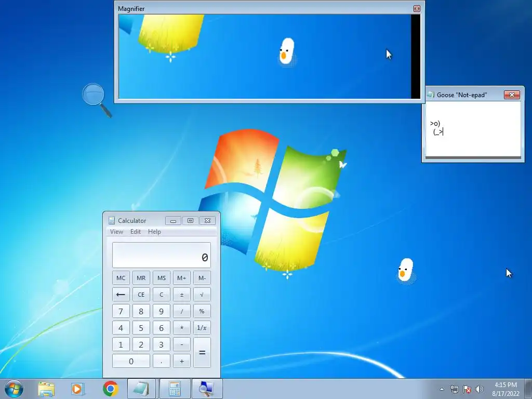Click the square root button

click(x=202, y=295)
